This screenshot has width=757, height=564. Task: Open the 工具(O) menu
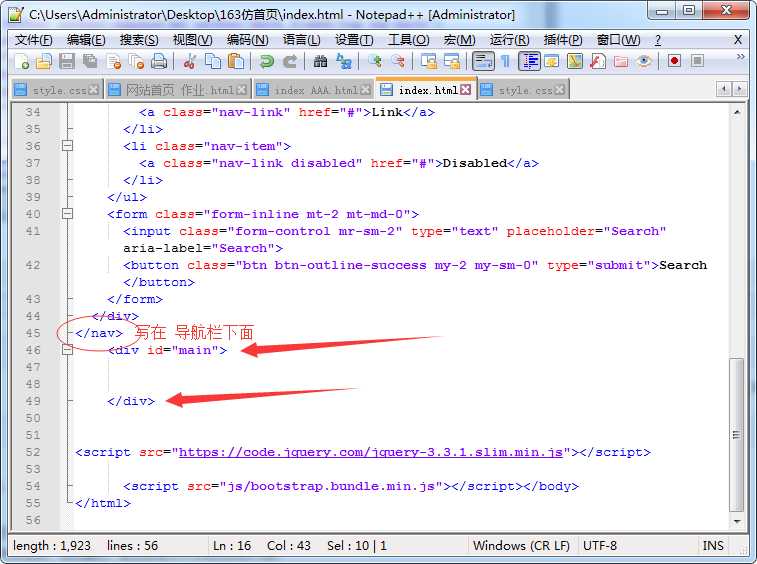pos(408,40)
